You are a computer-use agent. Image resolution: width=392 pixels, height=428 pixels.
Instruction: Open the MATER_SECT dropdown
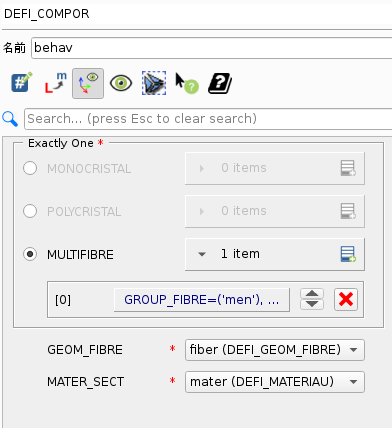pyautogui.click(x=275, y=382)
